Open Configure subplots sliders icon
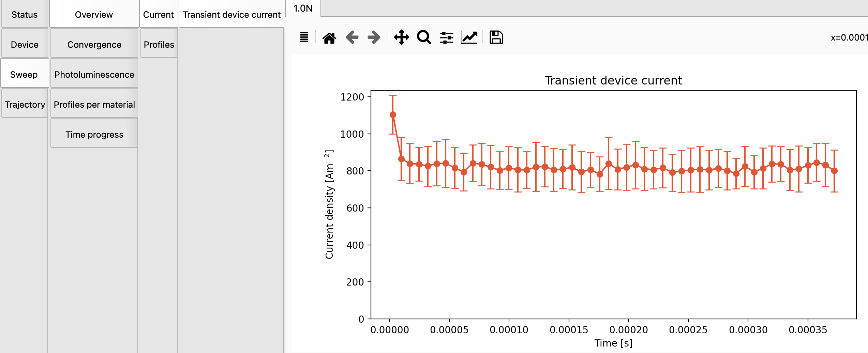The image size is (868, 353). tap(446, 37)
